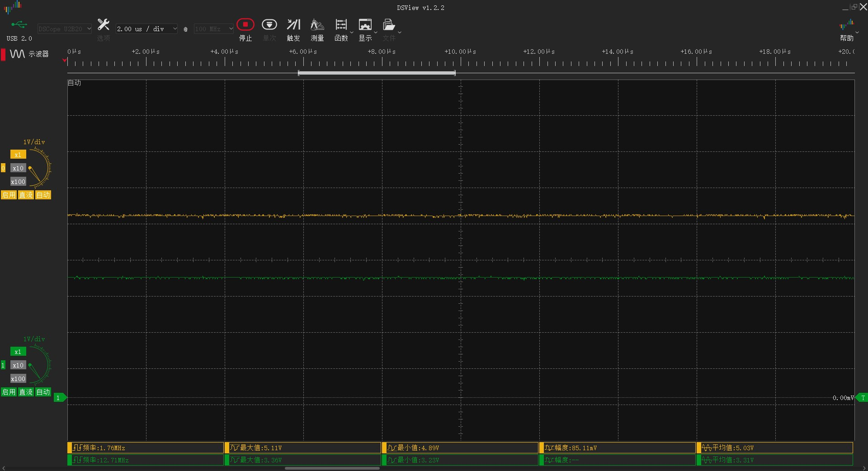The height and width of the screenshot is (471, 868).
Task: Open the Help (帮助) menu
Action: click(x=847, y=30)
